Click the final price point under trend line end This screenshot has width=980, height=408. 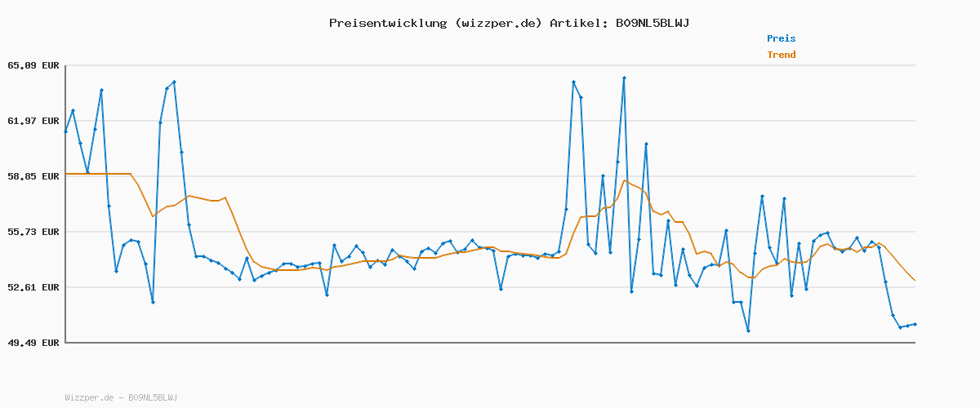[915, 324]
